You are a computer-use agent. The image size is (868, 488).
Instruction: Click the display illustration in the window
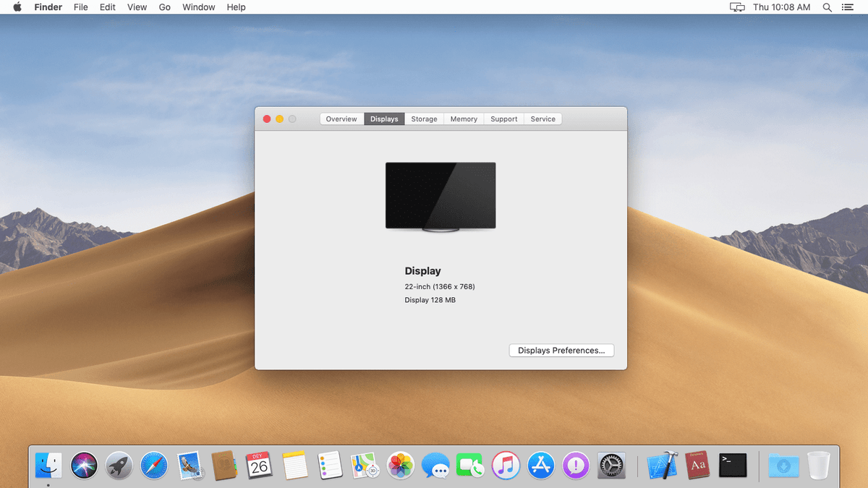441,195
